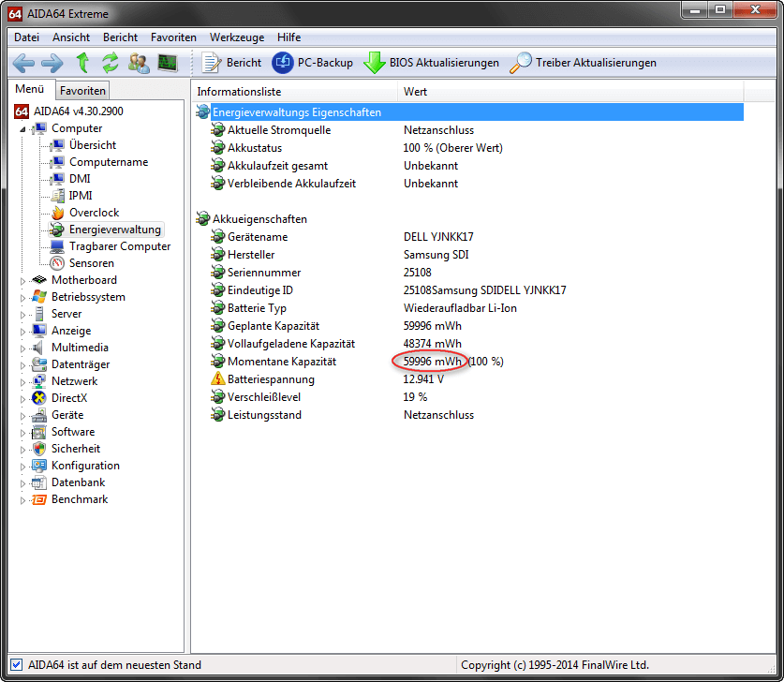Expand the Motherboard node
This screenshot has width=784, height=682.
pyautogui.click(x=22, y=281)
